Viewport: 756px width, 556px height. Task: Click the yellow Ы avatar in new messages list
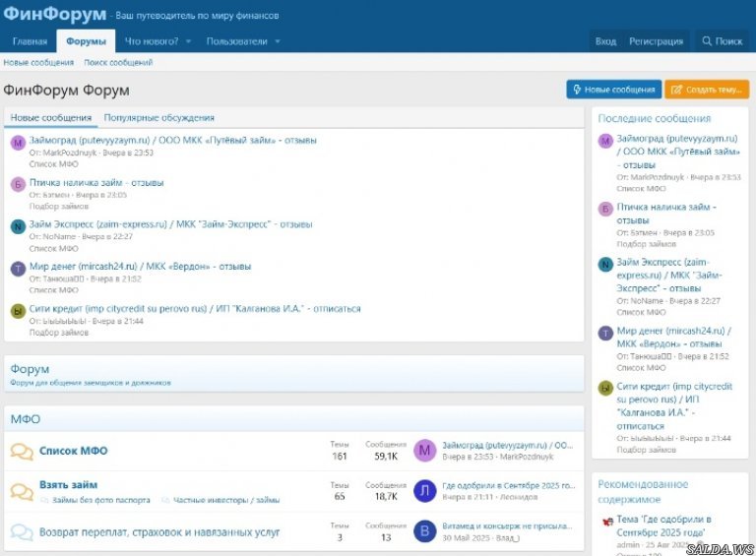(x=18, y=311)
